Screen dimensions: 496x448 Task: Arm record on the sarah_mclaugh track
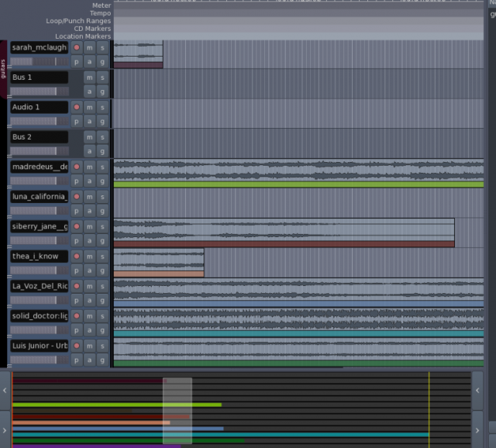click(x=77, y=47)
